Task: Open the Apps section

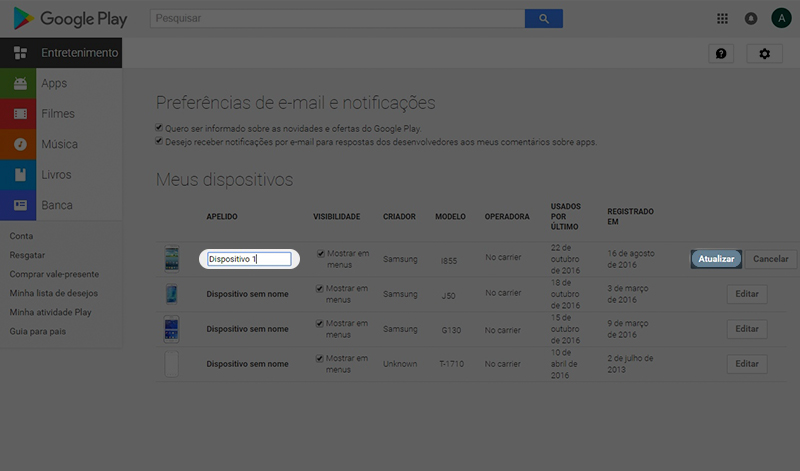Action: coord(54,84)
